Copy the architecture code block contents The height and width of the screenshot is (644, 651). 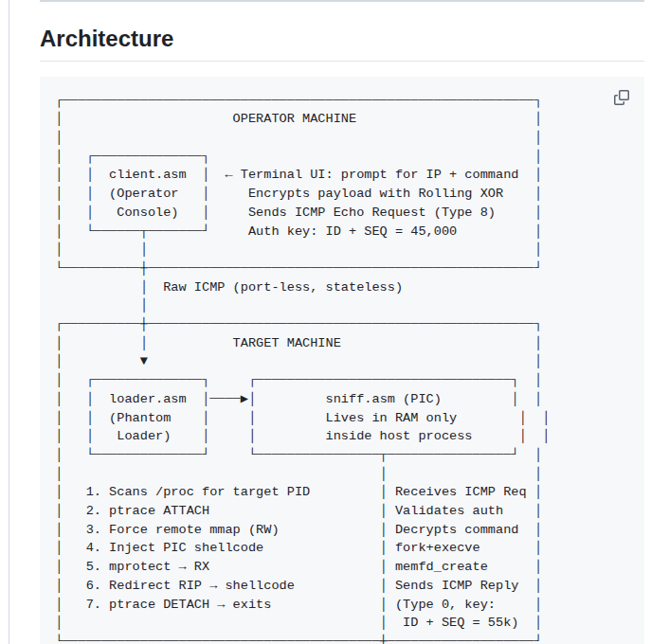[x=621, y=98]
